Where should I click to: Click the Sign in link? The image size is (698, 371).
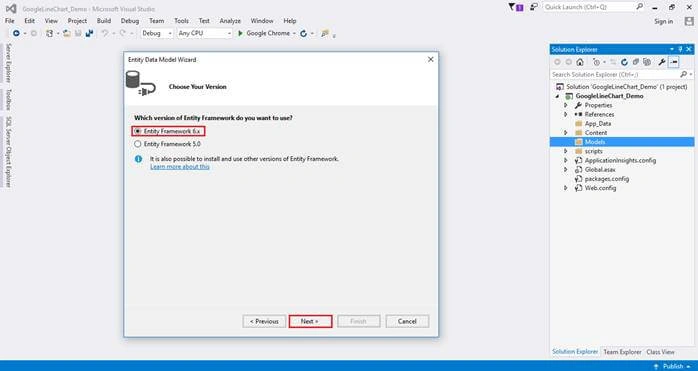point(663,21)
